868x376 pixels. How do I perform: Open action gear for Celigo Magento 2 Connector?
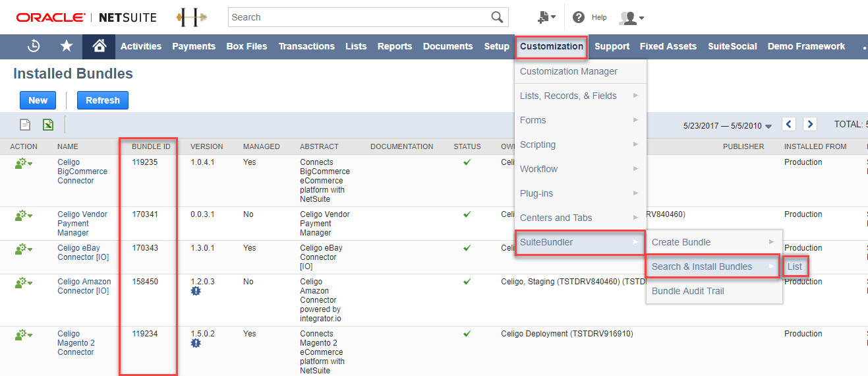(24, 334)
